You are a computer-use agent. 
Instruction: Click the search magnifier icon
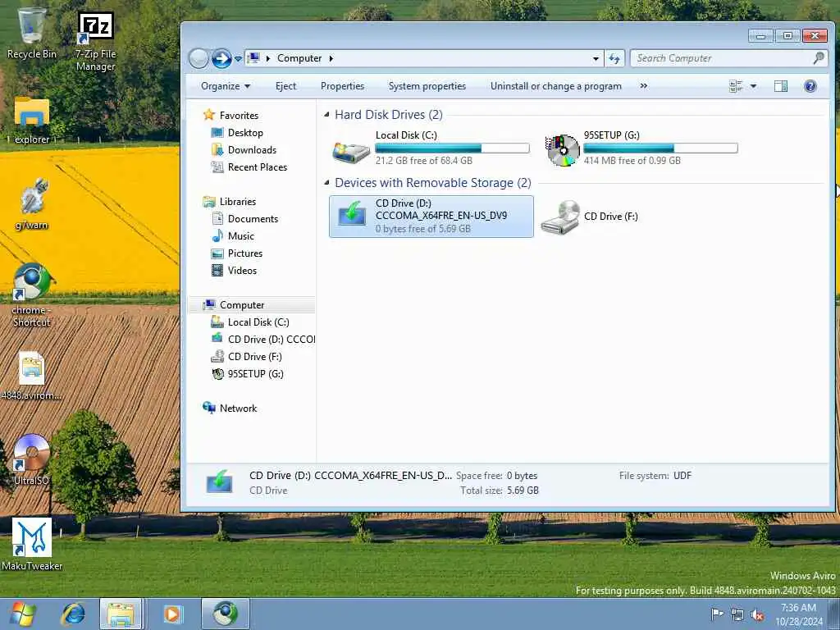tap(819, 58)
